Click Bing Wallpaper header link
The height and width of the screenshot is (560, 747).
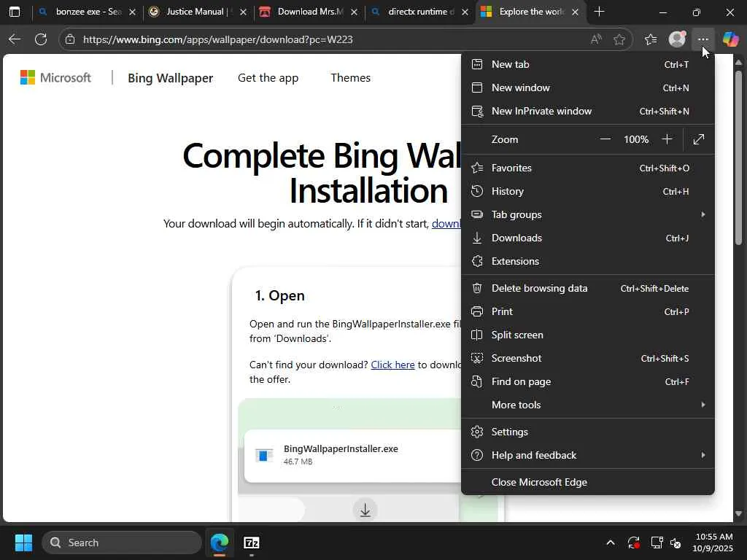(x=171, y=78)
